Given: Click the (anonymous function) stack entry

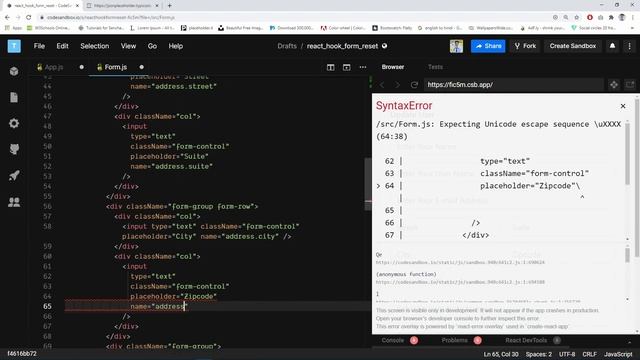Looking at the screenshot, I should [x=406, y=274].
